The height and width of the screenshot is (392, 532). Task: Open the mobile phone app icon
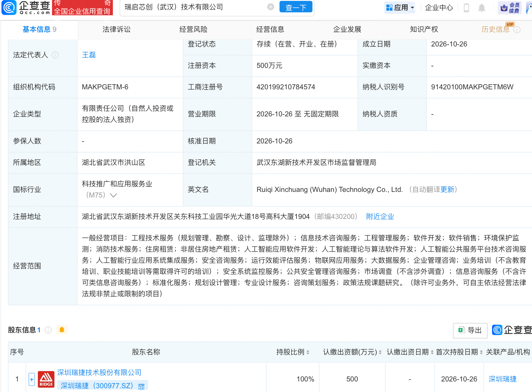pos(466,8)
